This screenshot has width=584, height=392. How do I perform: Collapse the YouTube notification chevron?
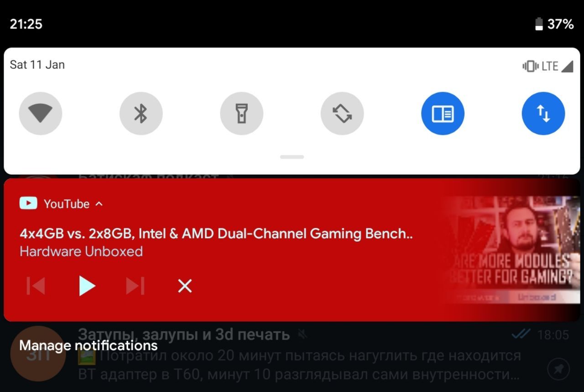(99, 204)
